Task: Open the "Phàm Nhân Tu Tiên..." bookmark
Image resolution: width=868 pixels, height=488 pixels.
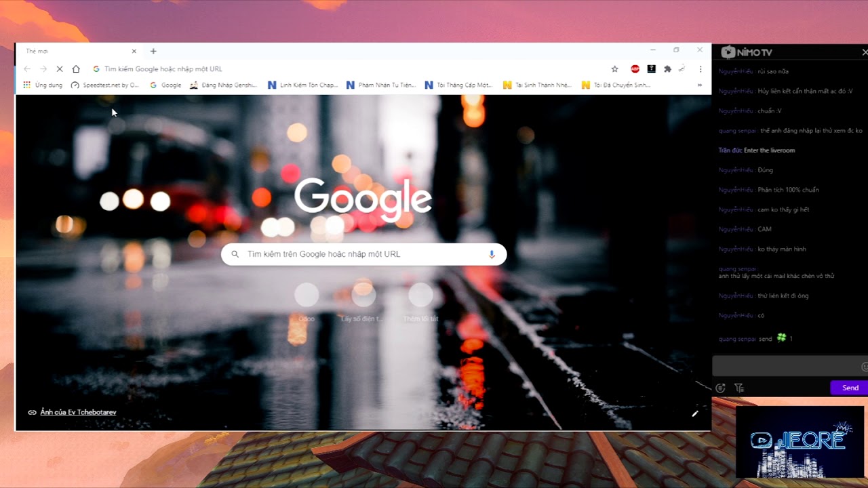Action: [x=381, y=85]
